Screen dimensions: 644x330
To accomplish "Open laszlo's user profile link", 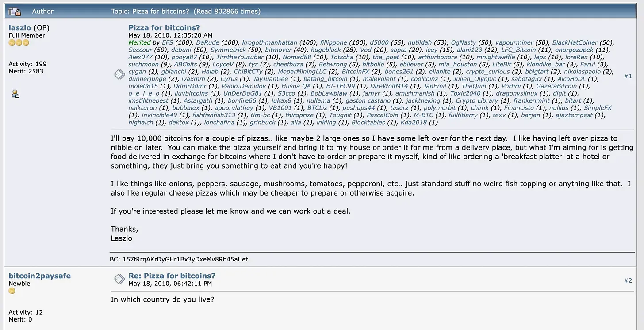I will click(x=20, y=28).
